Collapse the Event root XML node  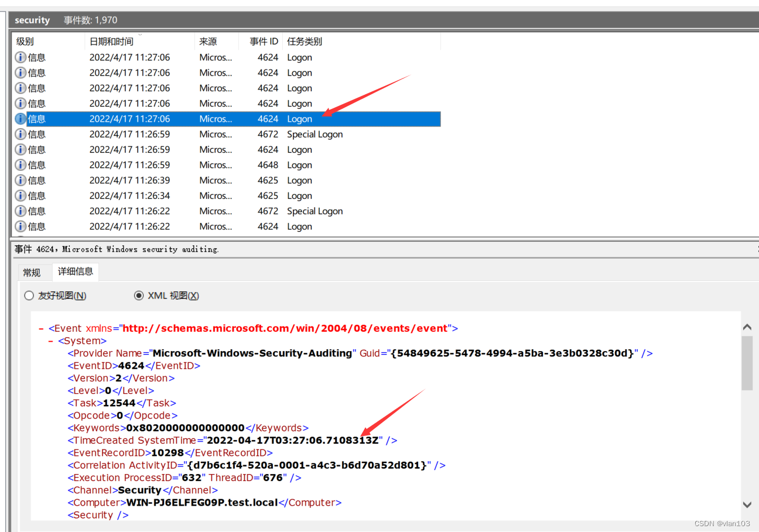tap(42, 328)
